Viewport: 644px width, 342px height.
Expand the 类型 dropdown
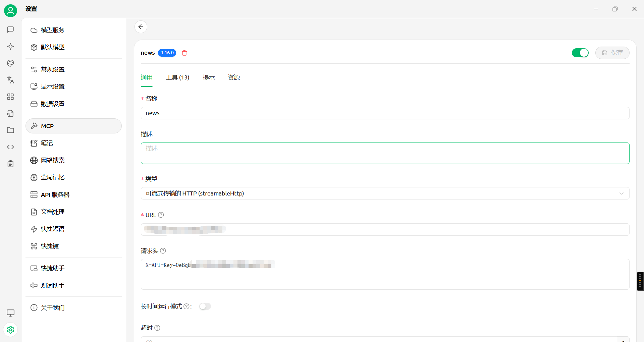385,193
